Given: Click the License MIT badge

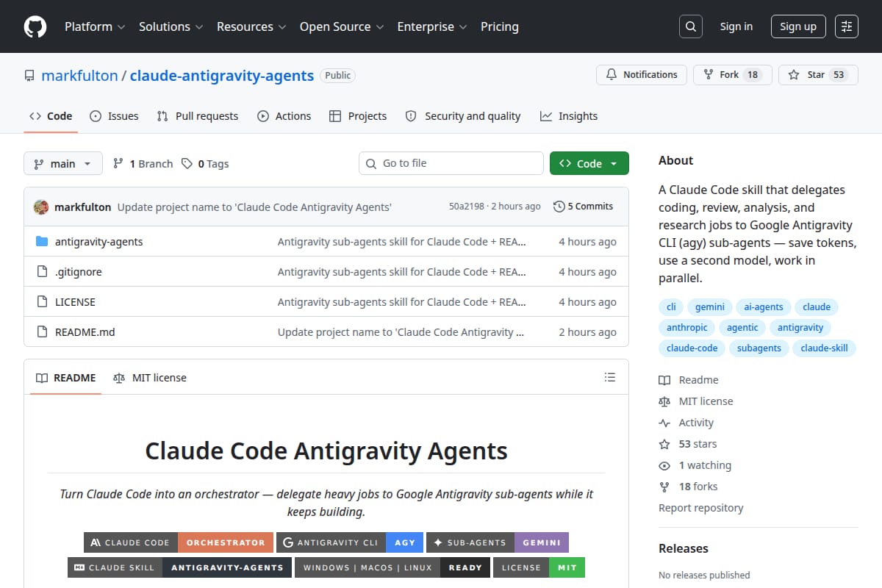Looking at the screenshot, I should point(539,567).
